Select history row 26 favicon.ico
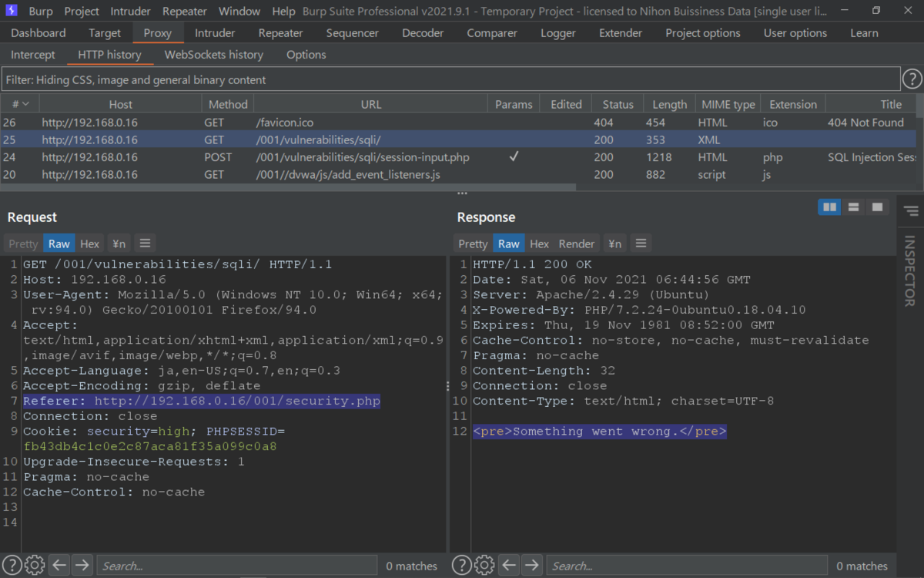 coord(458,123)
